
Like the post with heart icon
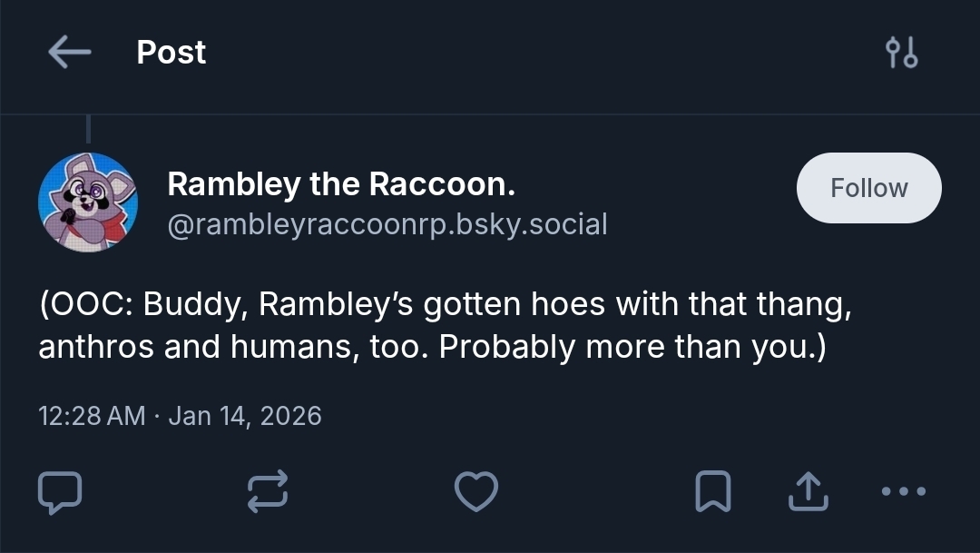(x=475, y=492)
